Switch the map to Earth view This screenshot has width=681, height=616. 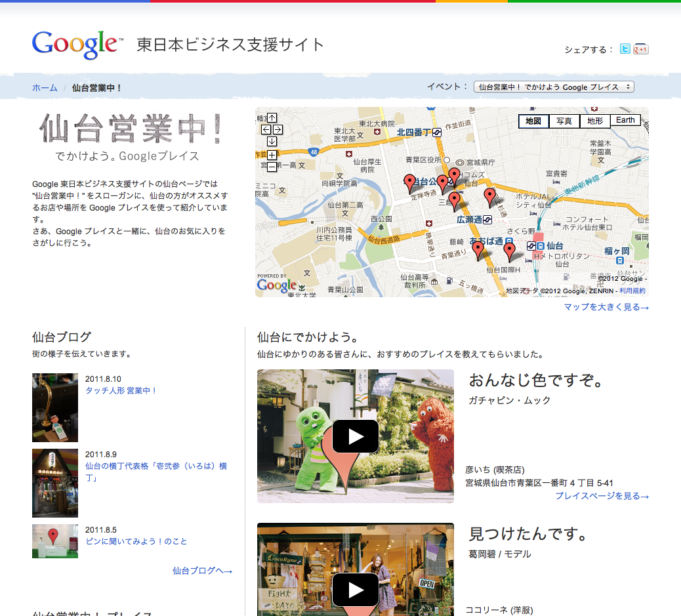625,120
